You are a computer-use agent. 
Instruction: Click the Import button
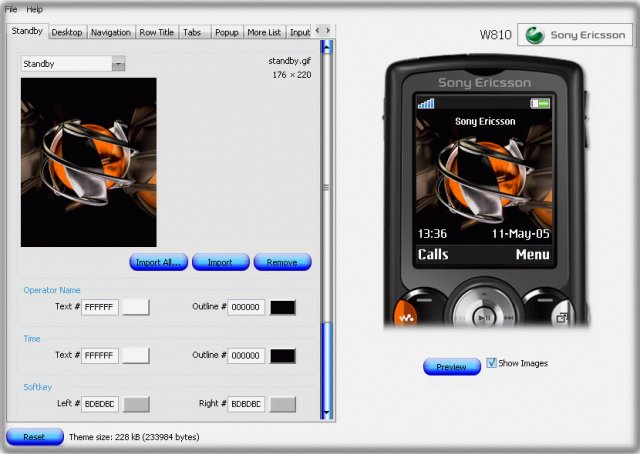coord(220,262)
